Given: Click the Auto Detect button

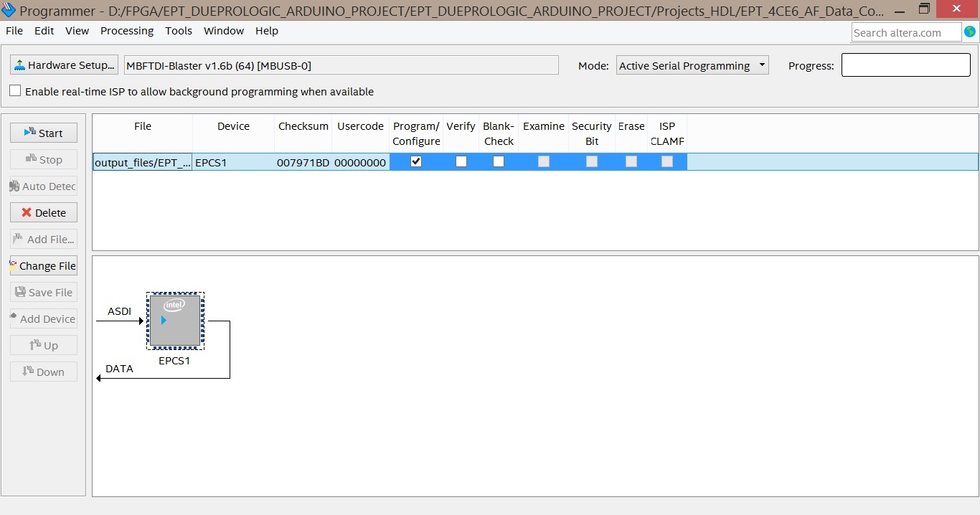Looking at the screenshot, I should point(44,186).
